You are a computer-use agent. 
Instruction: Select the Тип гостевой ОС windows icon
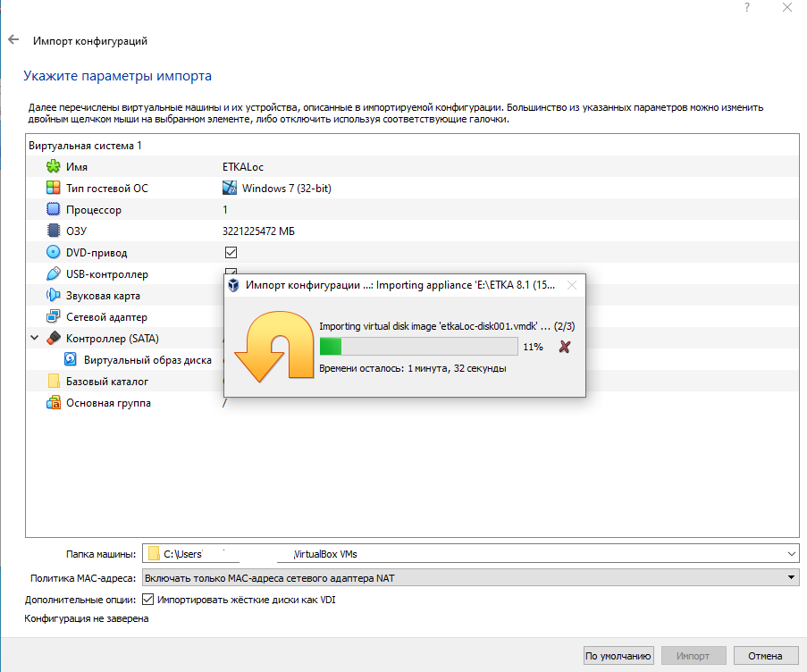pyautogui.click(x=53, y=188)
